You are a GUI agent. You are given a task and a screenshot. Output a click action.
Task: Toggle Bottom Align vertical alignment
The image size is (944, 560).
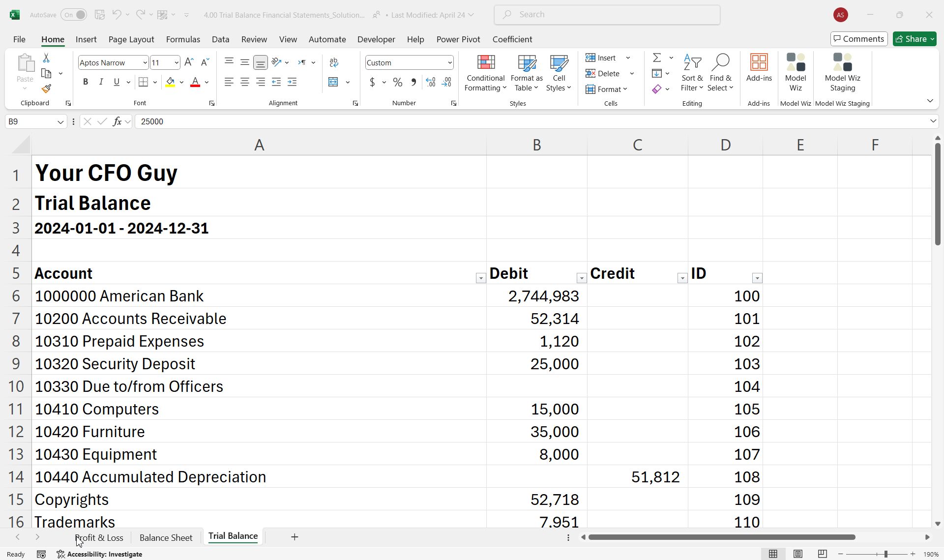tap(261, 62)
